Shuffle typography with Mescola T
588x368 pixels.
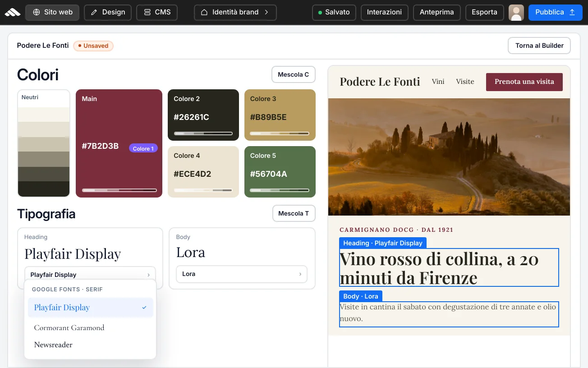pyautogui.click(x=294, y=213)
